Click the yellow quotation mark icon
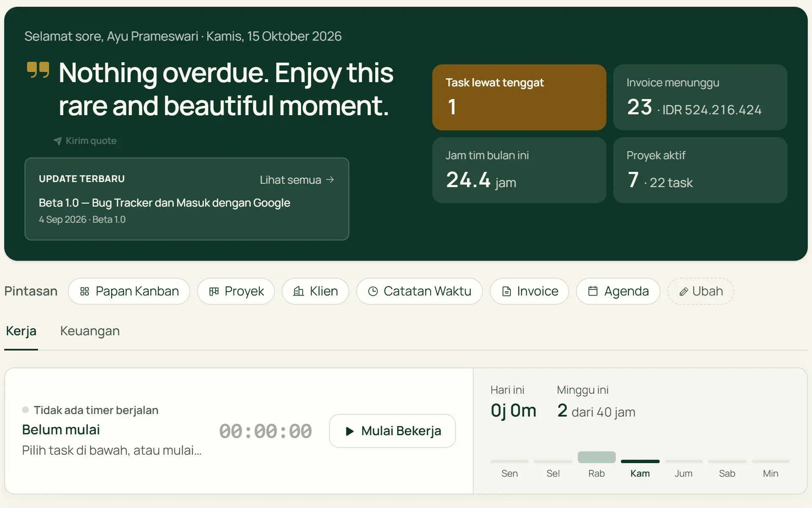The width and height of the screenshot is (812, 508). [x=38, y=70]
